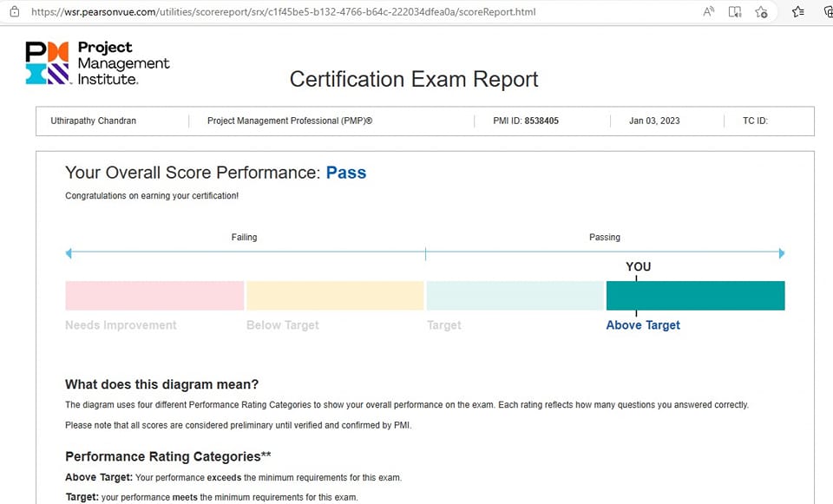Click the blue 'Above Target' label under teal bar
The height and width of the screenshot is (504, 833).
tap(643, 325)
